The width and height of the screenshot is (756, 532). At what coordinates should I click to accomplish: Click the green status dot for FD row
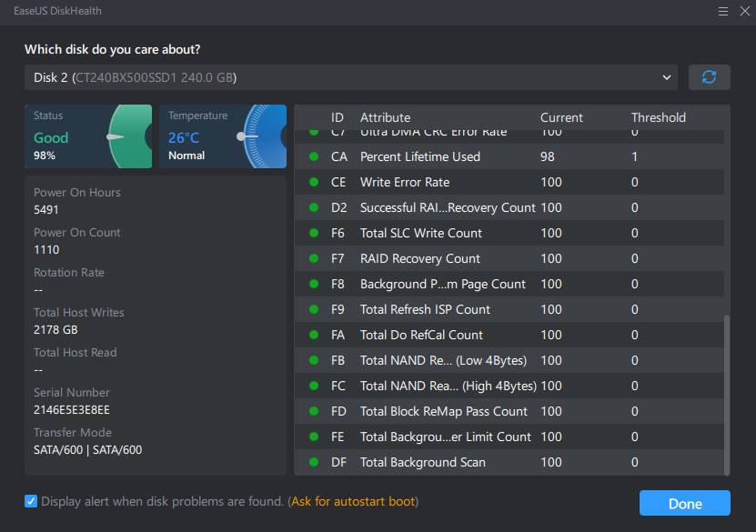(x=314, y=411)
